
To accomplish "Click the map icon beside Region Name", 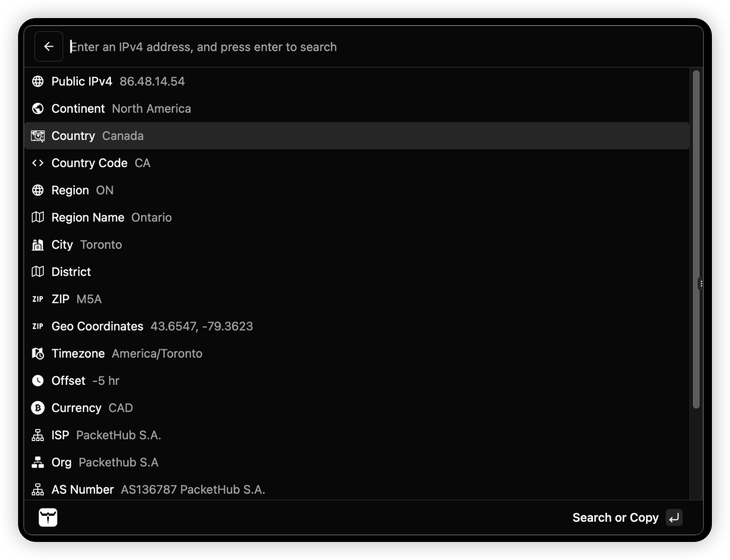I will tap(38, 217).
